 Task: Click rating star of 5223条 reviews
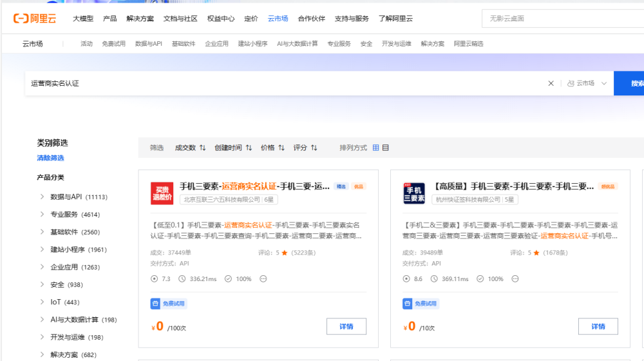coord(285,253)
